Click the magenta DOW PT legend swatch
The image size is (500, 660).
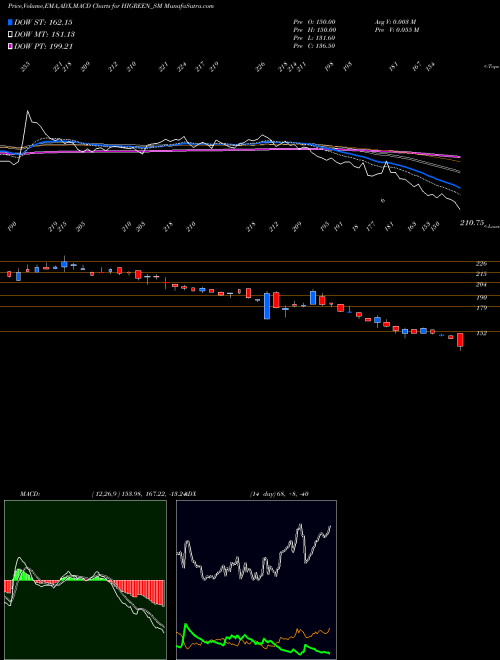click(x=10, y=46)
